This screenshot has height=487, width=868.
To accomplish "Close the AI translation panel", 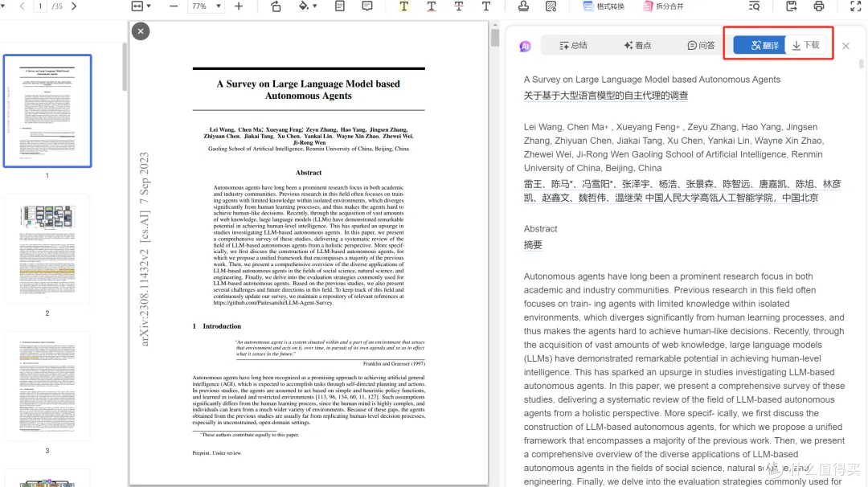I will click(845, 46).
